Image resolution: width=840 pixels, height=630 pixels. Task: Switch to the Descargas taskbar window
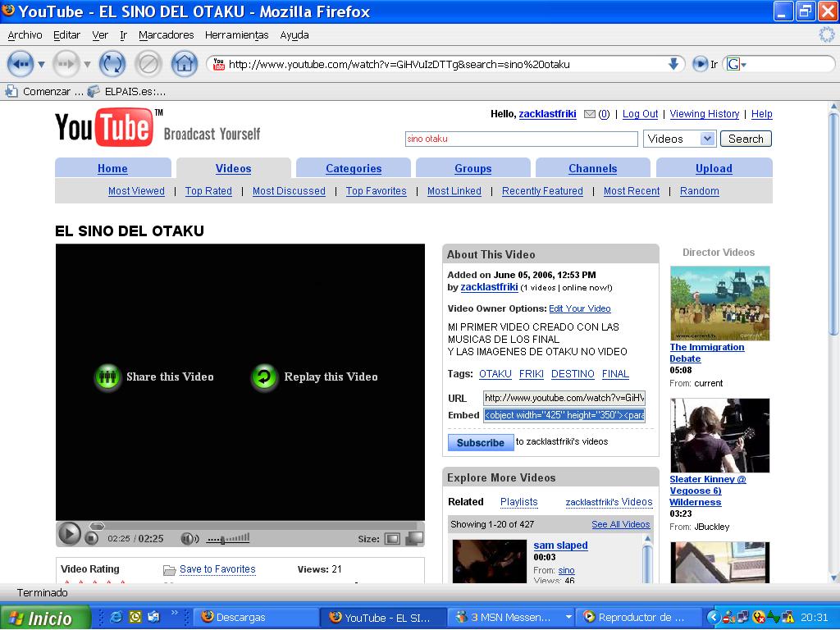[x=256, y=617]
